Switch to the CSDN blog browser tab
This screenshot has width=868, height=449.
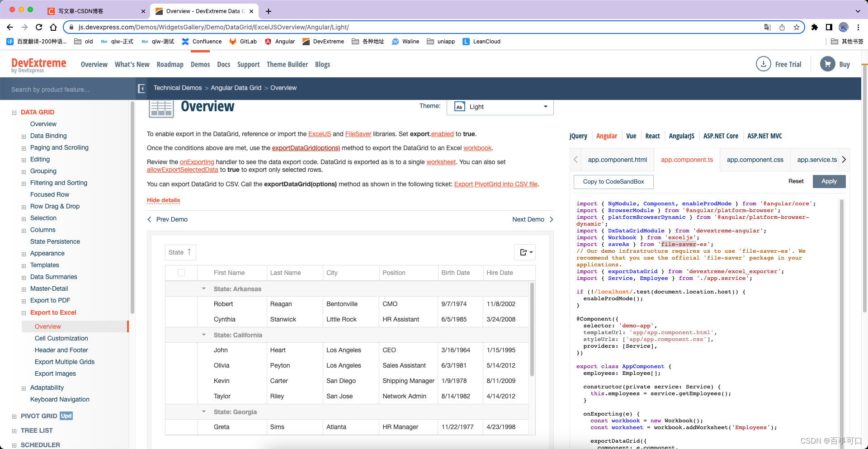coord(96,11)
